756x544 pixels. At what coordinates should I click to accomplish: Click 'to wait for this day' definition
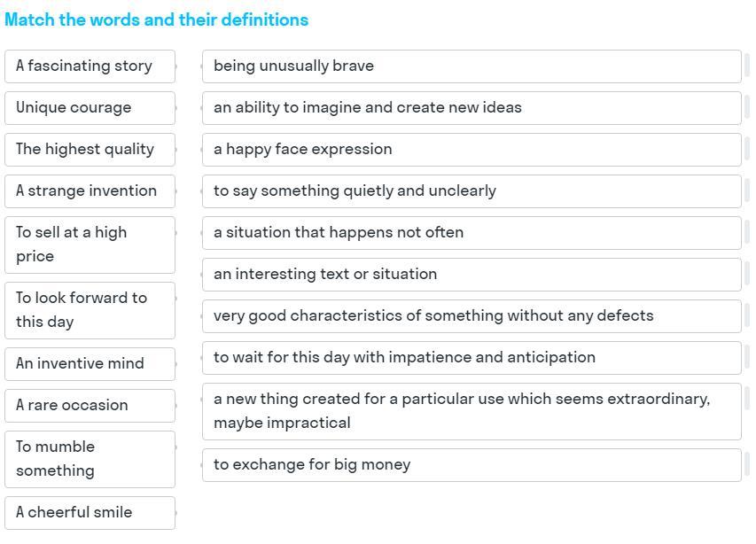point(472,358)
